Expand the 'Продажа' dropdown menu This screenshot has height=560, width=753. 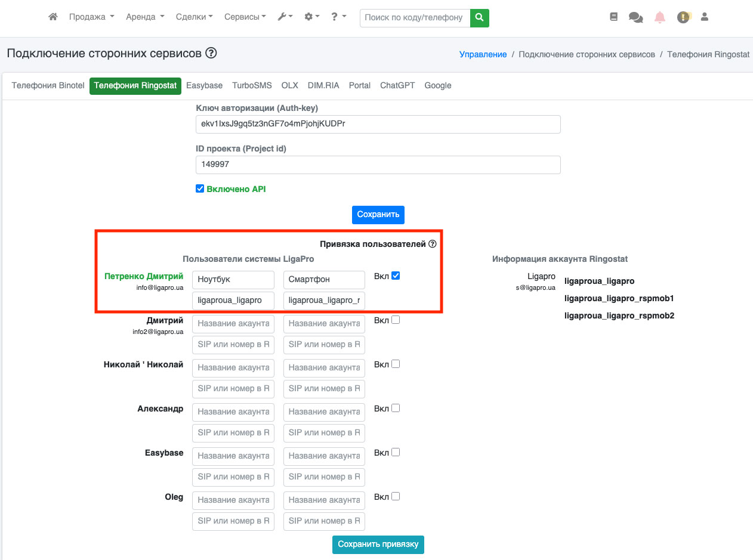(x=91, y=17)
